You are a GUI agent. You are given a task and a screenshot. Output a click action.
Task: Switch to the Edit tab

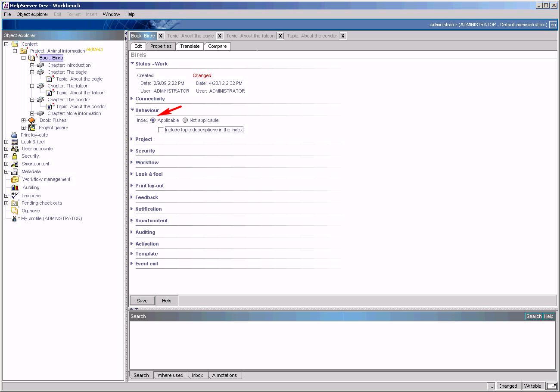(x=138, y=46)
